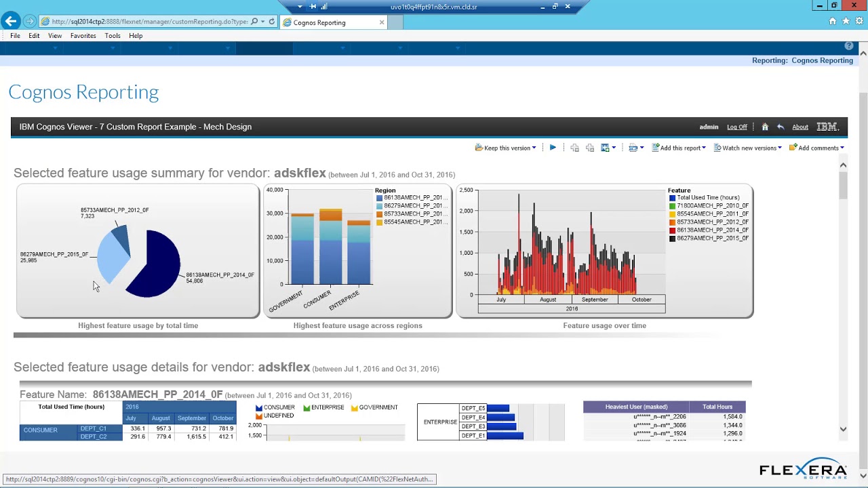The image size is (868, 488).
Task: Click the inner report scroll down arrow
Action: pos(844,428)
